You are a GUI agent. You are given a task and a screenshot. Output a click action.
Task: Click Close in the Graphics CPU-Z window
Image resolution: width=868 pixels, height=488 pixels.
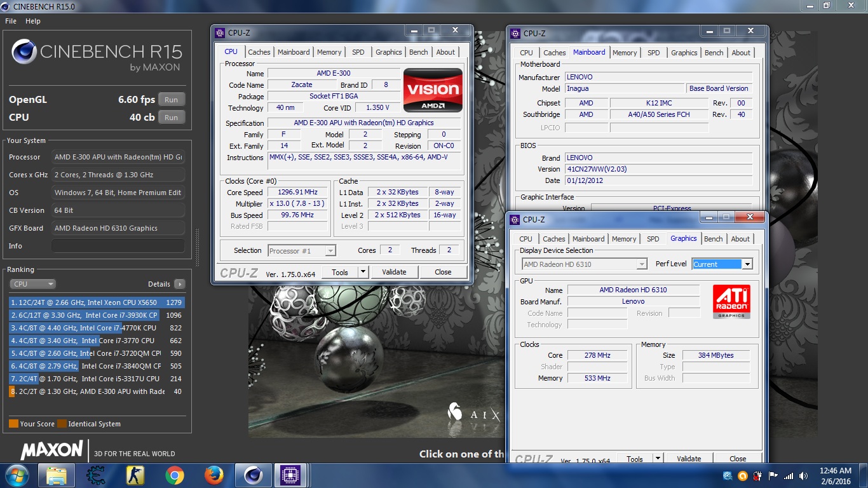738,459
